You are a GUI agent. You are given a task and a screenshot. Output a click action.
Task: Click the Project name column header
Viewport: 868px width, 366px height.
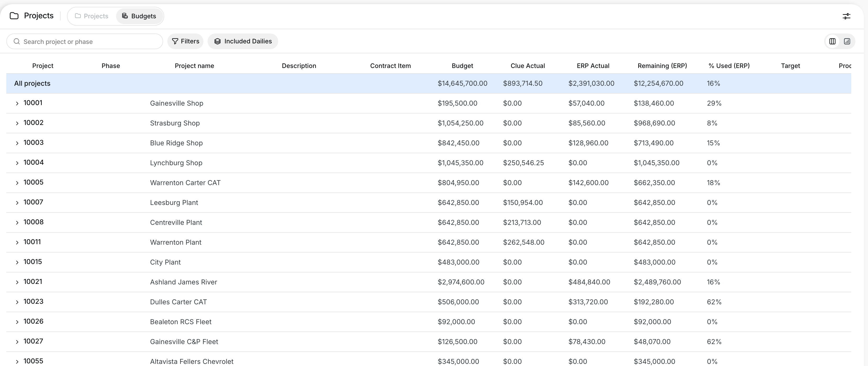click(195, 66)
